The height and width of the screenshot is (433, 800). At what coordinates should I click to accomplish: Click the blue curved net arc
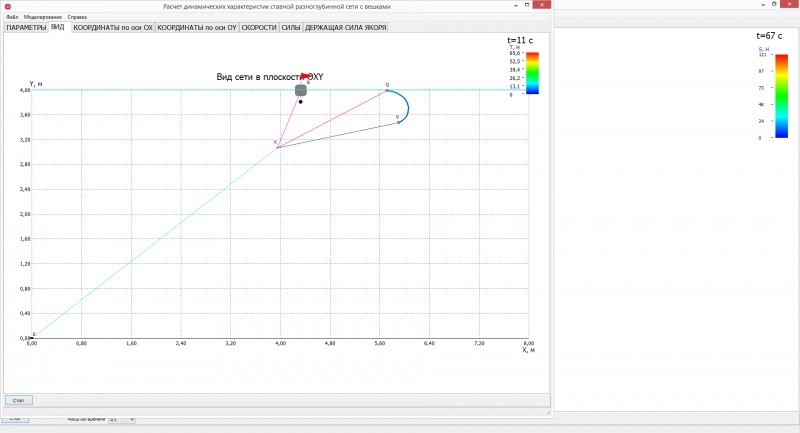408,106
